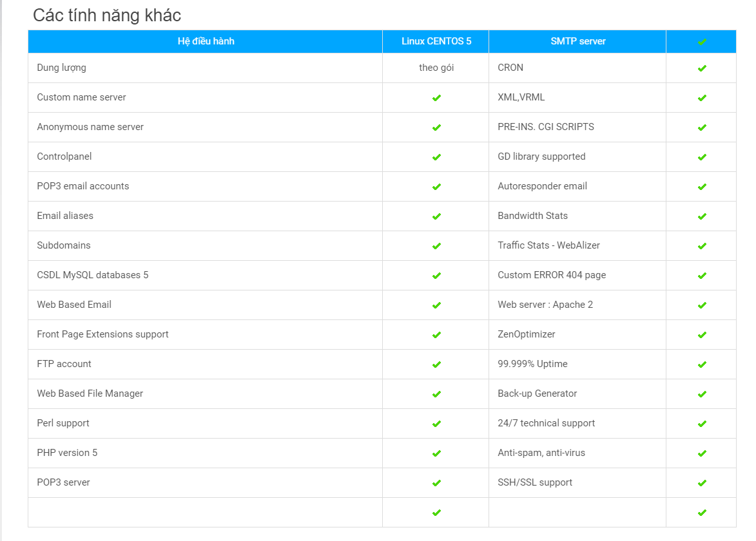Click the Các tính năng khác heading
Screen dimensions: 756x541
pyautogui.click(x=107, y=15)
